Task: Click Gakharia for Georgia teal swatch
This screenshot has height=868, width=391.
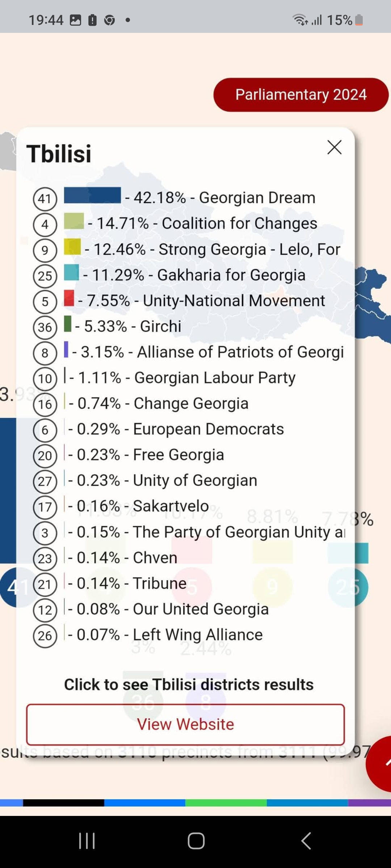Action: 71,272
